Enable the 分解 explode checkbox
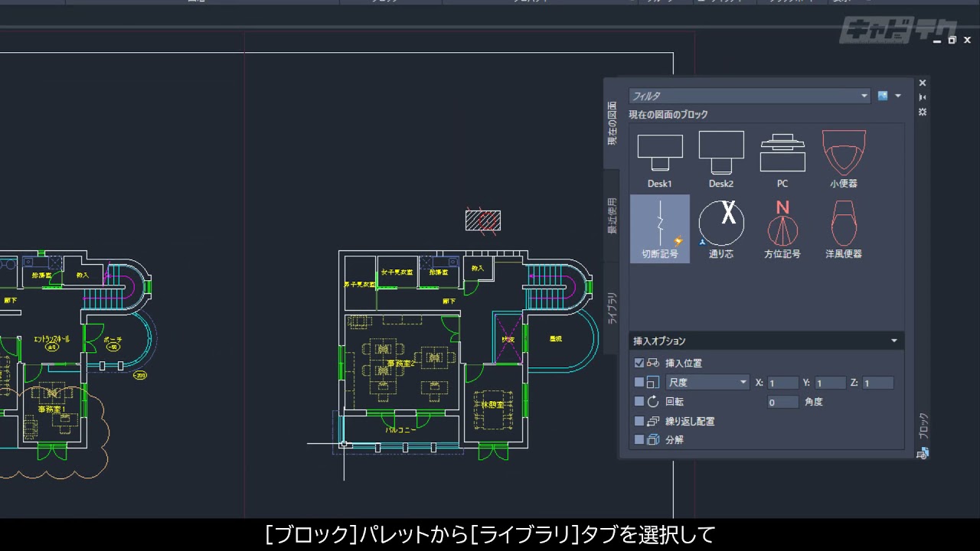 (639, 439)
